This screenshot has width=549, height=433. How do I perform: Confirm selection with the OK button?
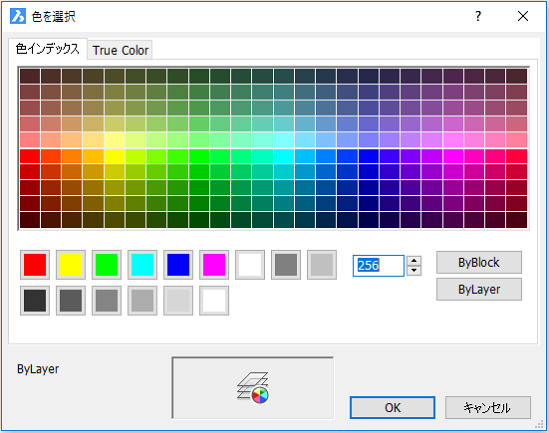coord(392,407)
